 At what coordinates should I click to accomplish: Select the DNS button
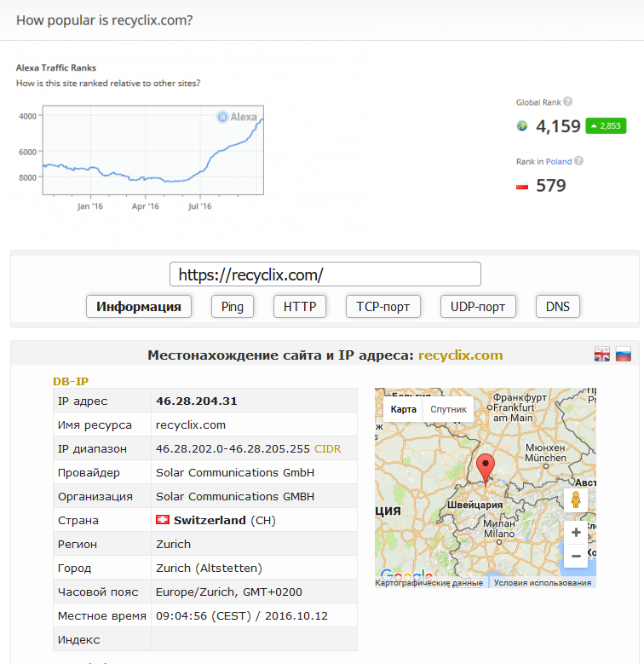click(x=558, y=307)
